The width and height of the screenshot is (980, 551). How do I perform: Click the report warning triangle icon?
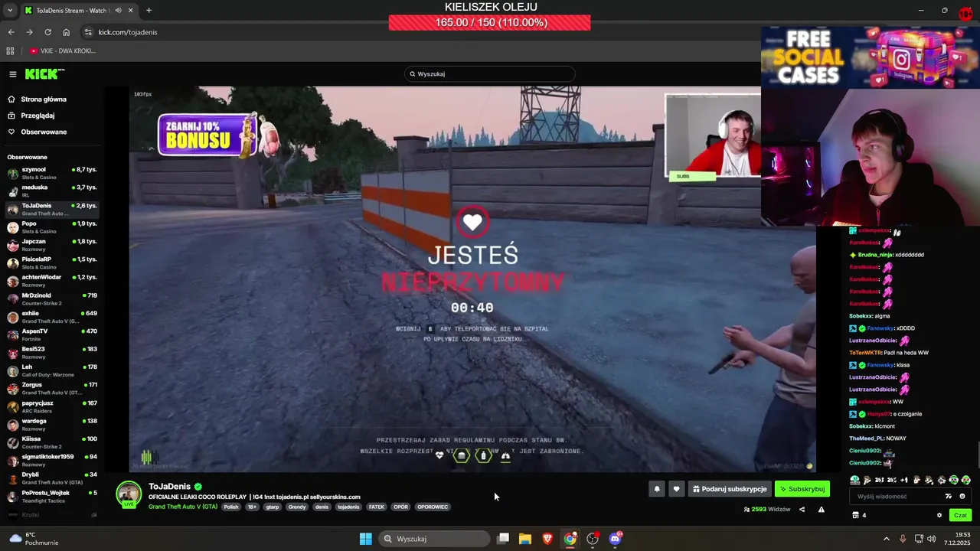pos(822,510)
